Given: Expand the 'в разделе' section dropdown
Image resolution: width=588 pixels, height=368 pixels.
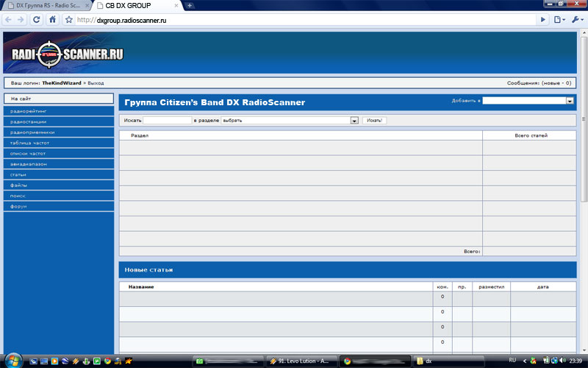Looking at the screenshot, I should click(354, 121).
